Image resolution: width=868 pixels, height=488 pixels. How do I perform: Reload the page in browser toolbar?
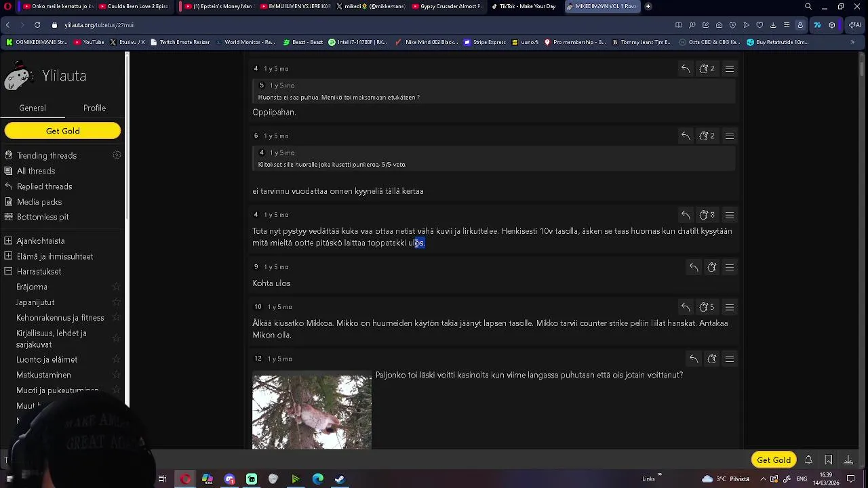click(37, 25)
